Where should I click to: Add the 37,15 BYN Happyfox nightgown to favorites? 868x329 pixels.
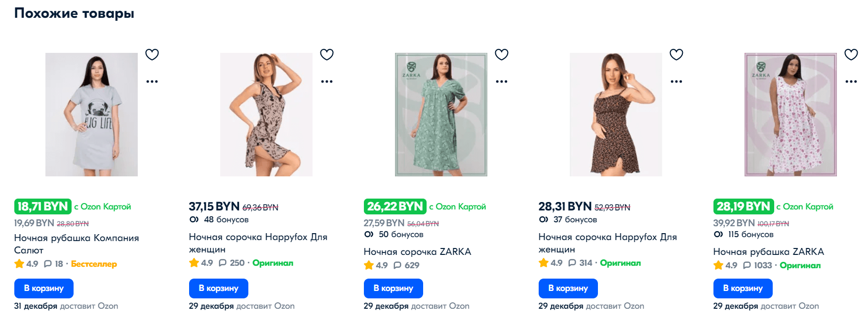(x=327, y=54)
